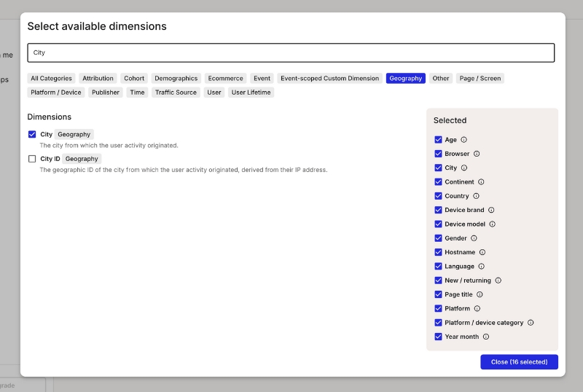Click the City description text
583x392 pixels.
pyautogui.click(x=109, y=146)
